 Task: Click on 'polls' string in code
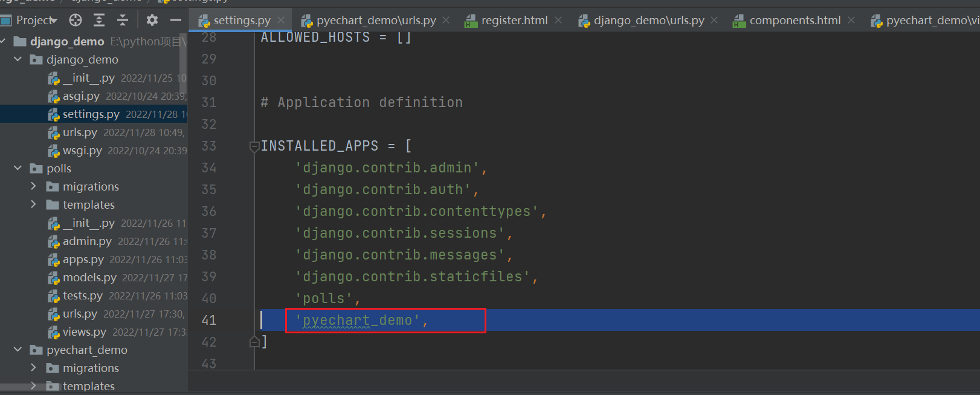[323, 298]
